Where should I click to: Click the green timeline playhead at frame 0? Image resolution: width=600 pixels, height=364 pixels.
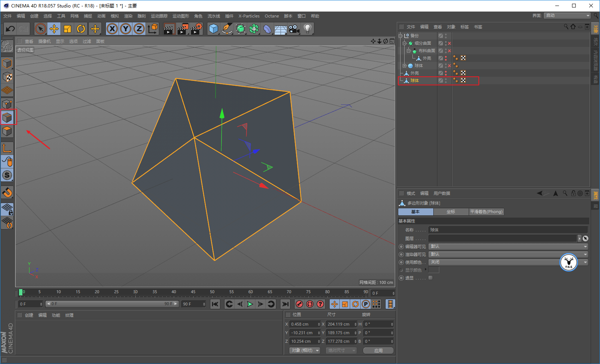click(x=21, y=292)
